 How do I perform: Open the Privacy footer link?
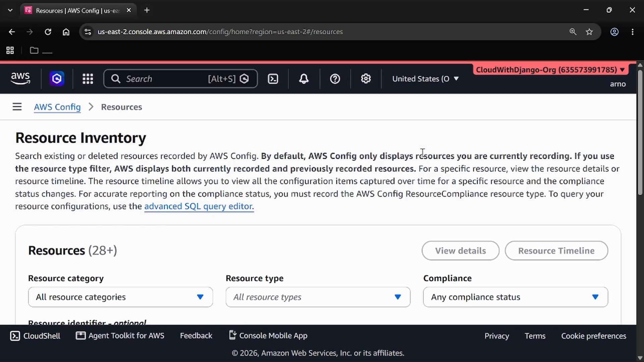497,336
